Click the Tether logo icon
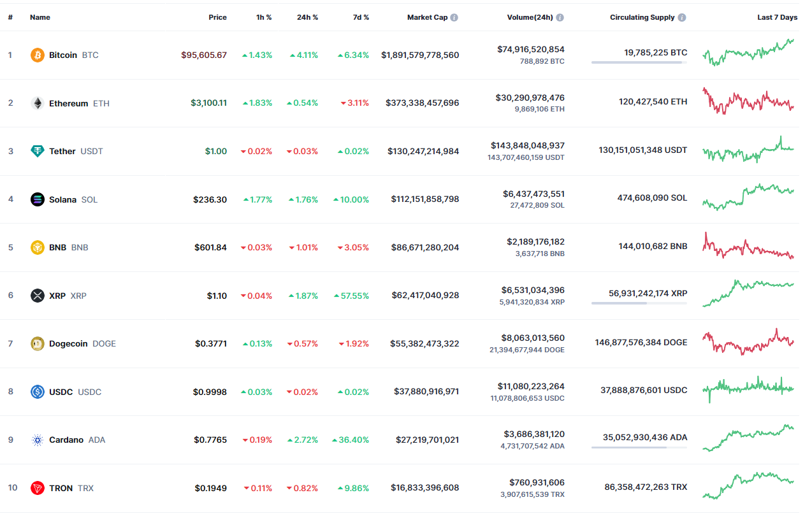Image resolution: width=812 pixels, height=516 pixels. (x=38, y=152)
